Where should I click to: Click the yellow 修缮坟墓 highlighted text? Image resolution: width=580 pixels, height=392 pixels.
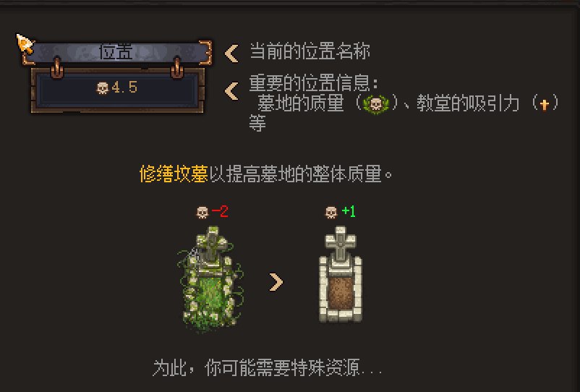tap(174, 174)
